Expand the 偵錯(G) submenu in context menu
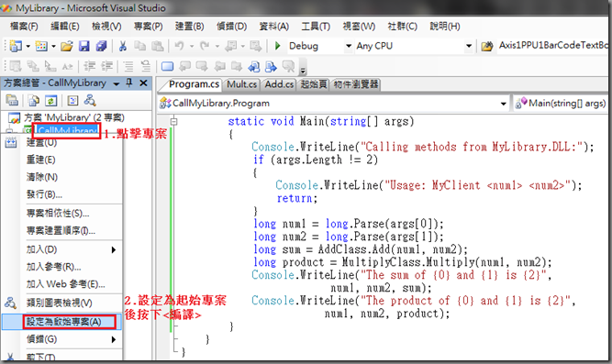This screenshot has height=364, width=612. click(x=62, y=339)
